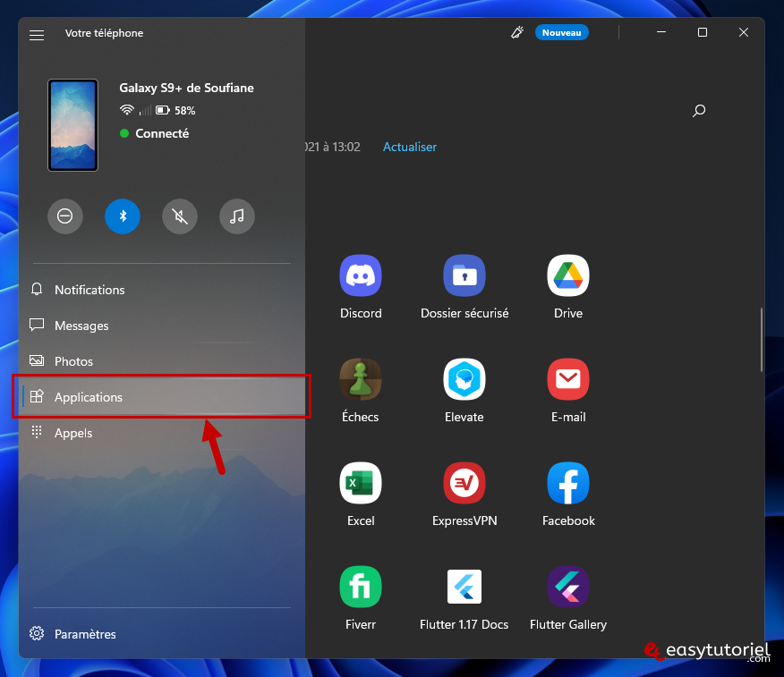Click the 58% battery indicator
Screen dimensions: 784x677
[175, 110]
